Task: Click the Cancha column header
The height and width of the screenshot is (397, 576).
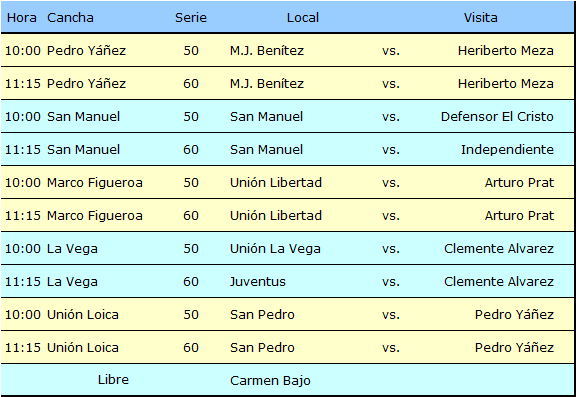Action: (x=70, y=18)
